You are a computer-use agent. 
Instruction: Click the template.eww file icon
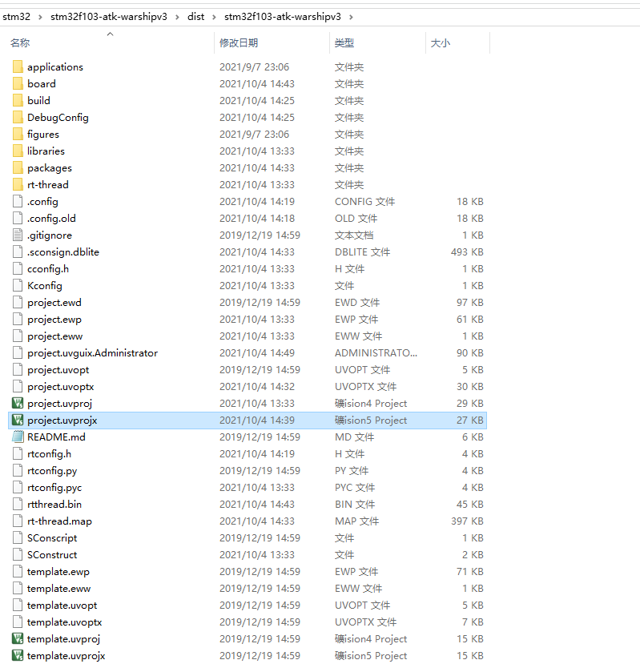tap(18, 588)
